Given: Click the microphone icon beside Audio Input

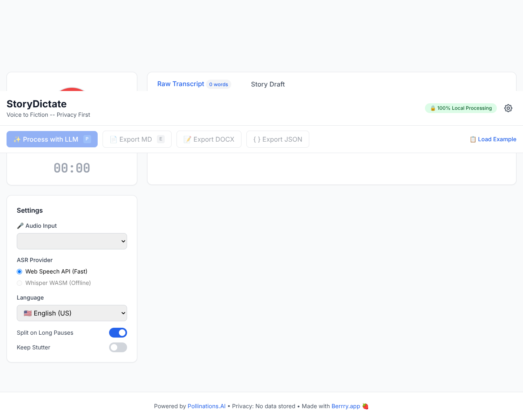Looking at the screenshot, I should point(20,225).
